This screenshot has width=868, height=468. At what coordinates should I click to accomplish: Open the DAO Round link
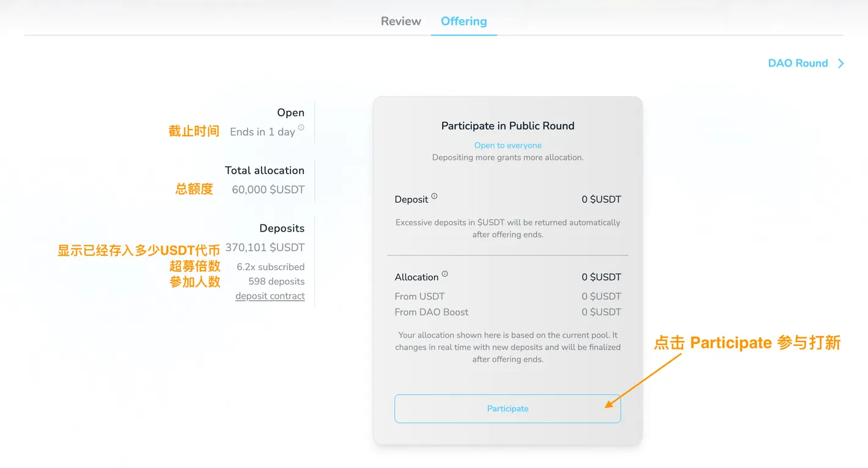797,64
